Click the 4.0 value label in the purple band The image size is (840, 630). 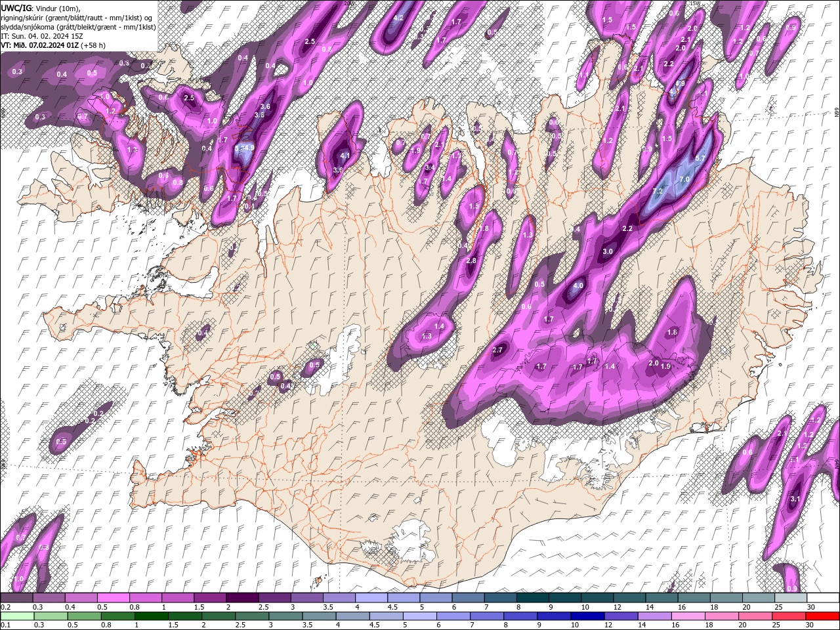[578, 286]
